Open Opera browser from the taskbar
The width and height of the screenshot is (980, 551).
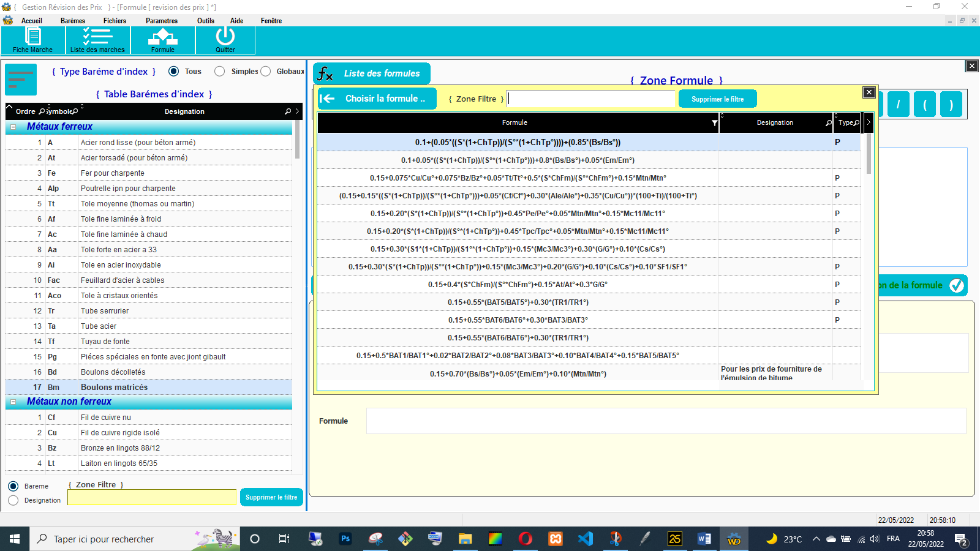tap(525, 539)
